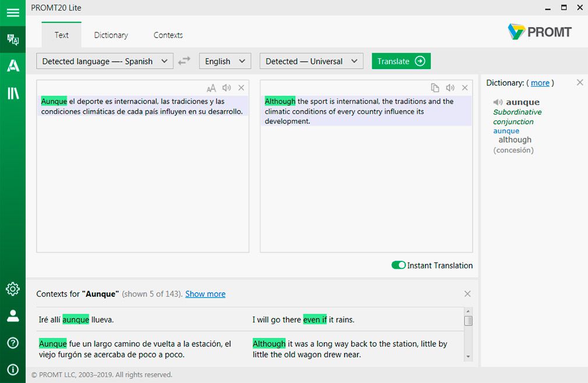Play translation audio
Image resolution: width=588 pixels, height=383 pixels.
click(x=450, y=88)
